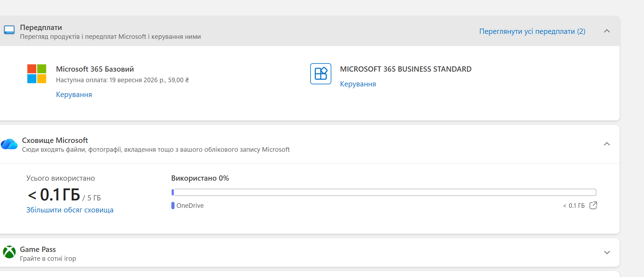Collapse the Сховище Microsoft section chevron
This screenshot has height=277, width=644.
click(x=607, y=144)
